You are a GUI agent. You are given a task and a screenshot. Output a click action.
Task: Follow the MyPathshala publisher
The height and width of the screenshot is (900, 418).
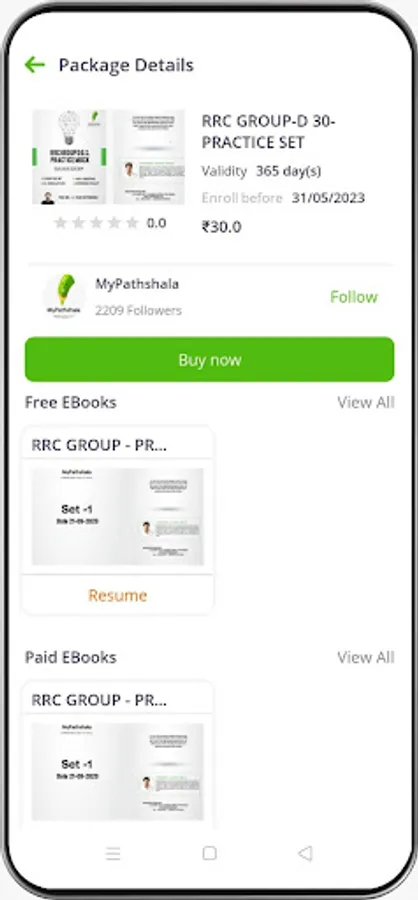[x=354, y=297]
